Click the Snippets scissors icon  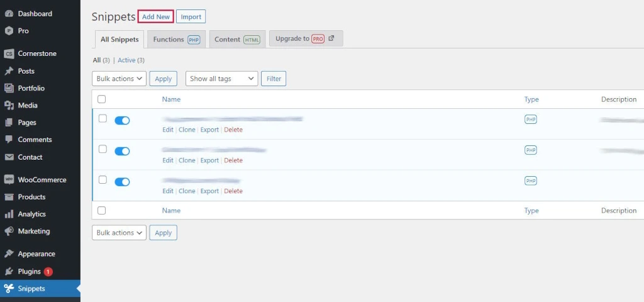click(9, 288)
